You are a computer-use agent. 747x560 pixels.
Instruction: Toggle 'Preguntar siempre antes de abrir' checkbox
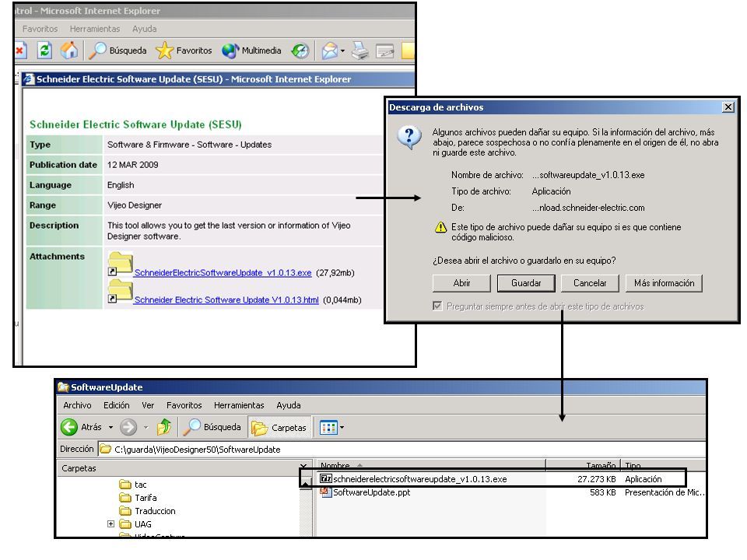437,306
